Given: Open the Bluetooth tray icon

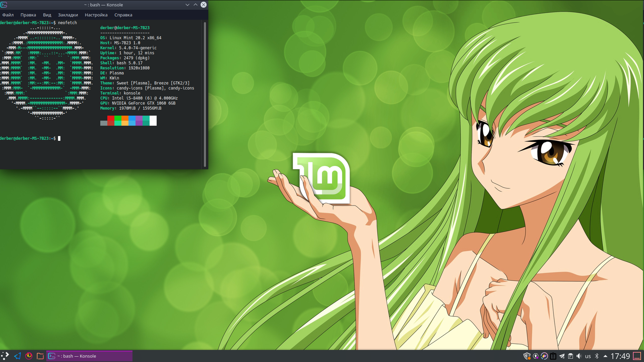Looking at the screenshot, I should click(597, 356).
